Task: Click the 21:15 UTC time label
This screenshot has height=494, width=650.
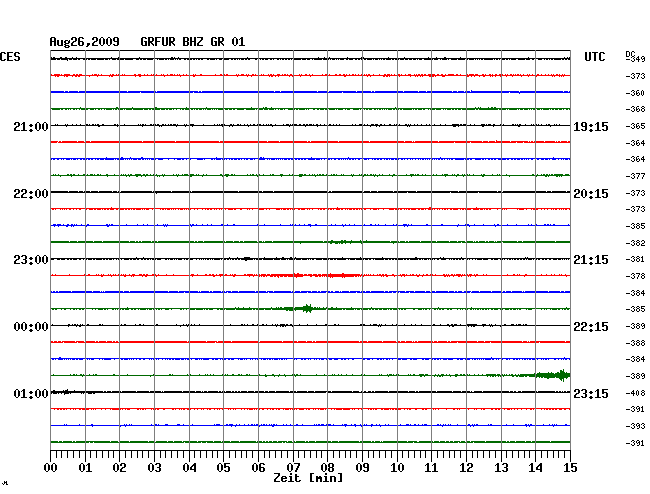Action: tap(591, 260)
